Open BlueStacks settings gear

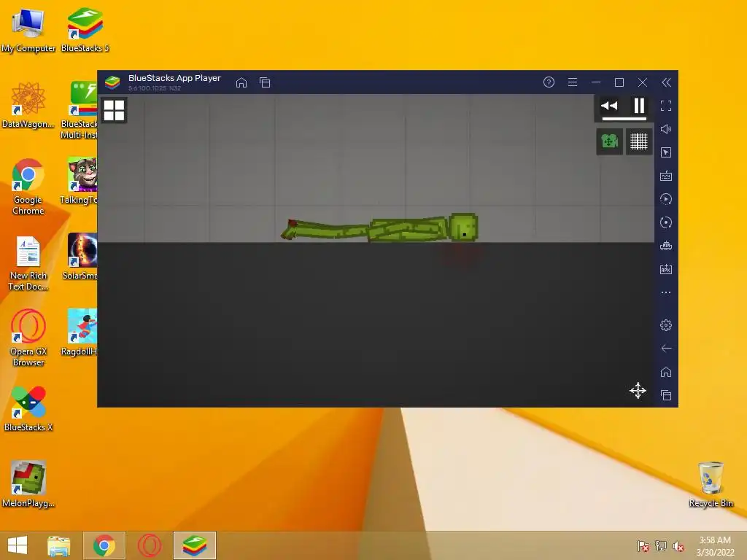[666, 325]
